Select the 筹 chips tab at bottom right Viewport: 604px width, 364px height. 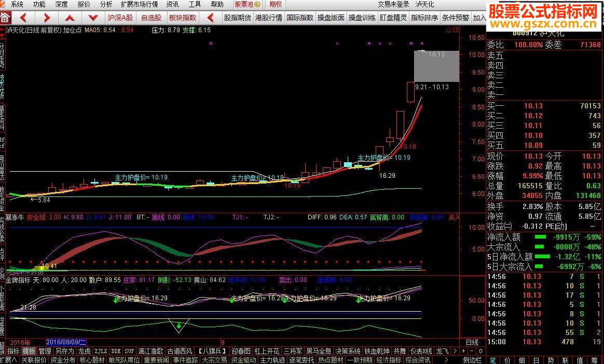point(595,360)
